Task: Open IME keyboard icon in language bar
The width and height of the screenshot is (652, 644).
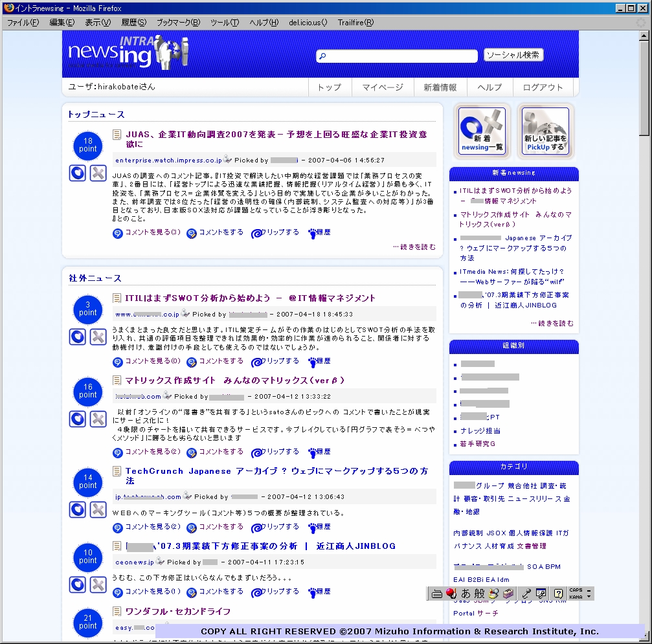Action: (436, 594)
